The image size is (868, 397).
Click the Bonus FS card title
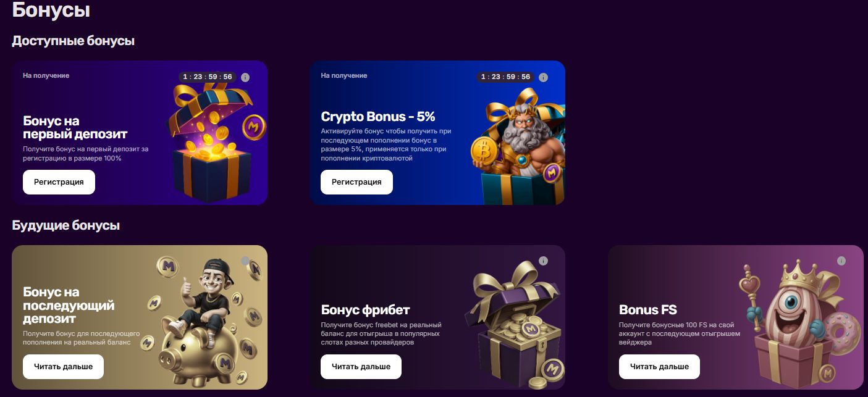point(648,309)
